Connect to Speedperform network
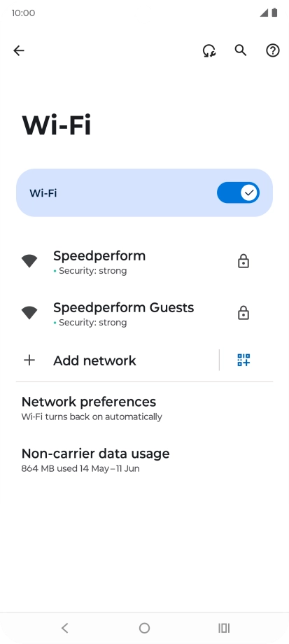The image size is (289, 644). [144, 262]
